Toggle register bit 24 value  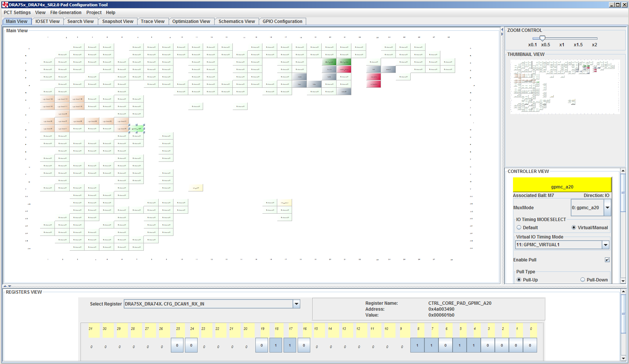click(191, 345)
